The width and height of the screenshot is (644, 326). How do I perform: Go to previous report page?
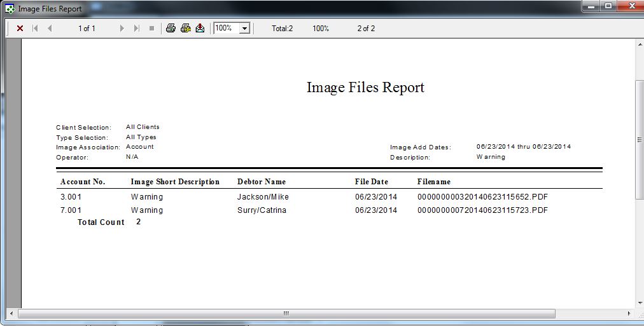click(x=50, y=29)
